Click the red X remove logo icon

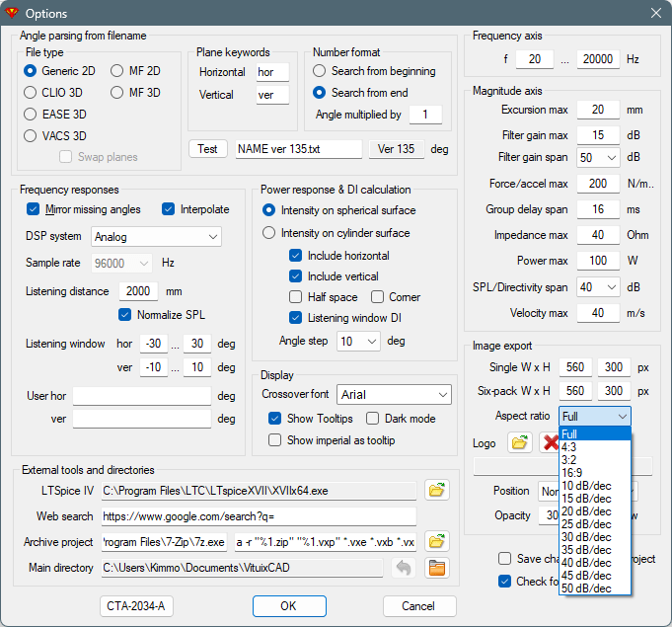click(x=550, y=442)
